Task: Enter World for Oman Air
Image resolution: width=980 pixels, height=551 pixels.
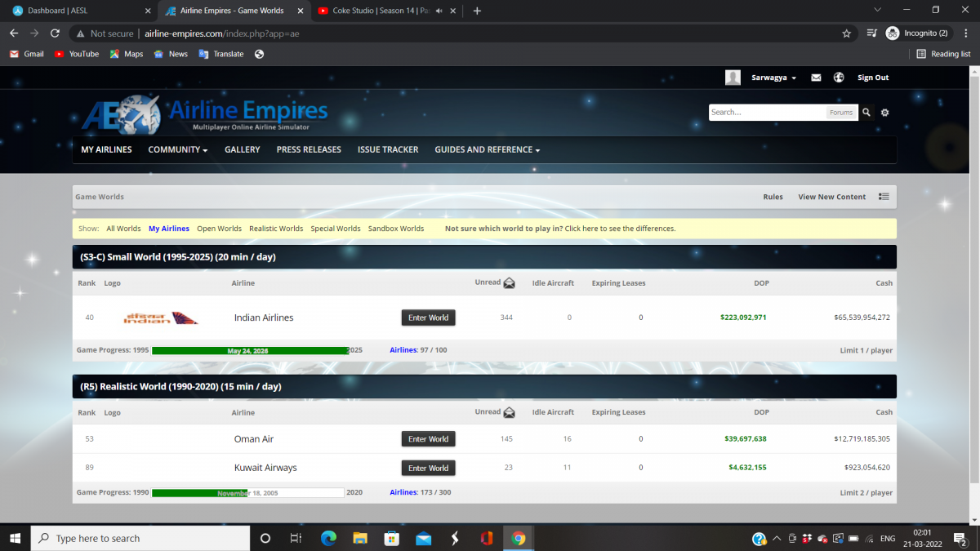Action: [x=428, y=439]
